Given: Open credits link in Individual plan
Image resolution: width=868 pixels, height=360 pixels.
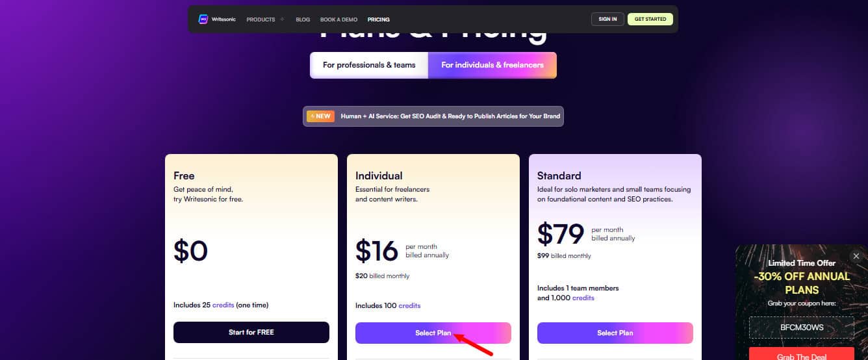Looking at the screenshot, I should [409, 305].
